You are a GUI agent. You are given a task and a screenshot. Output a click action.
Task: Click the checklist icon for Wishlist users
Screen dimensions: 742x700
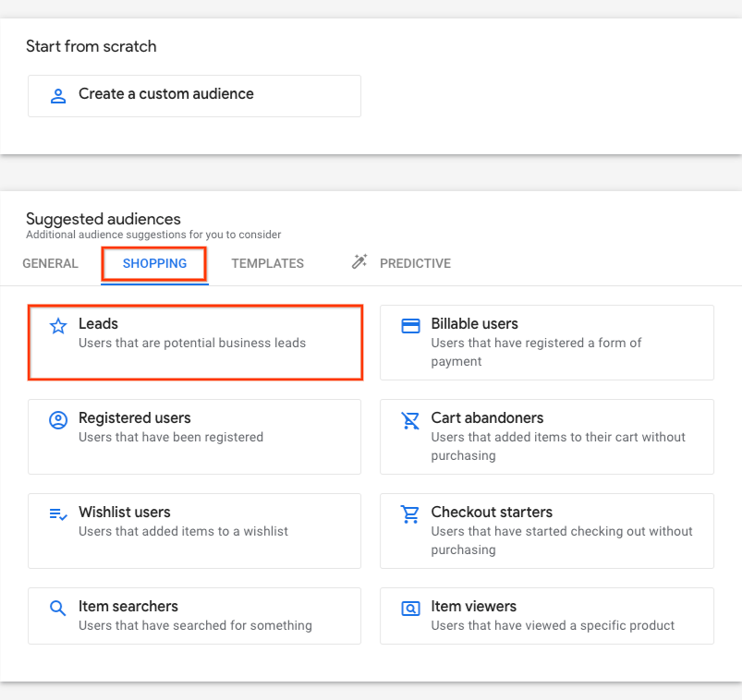tap(58, 514)
